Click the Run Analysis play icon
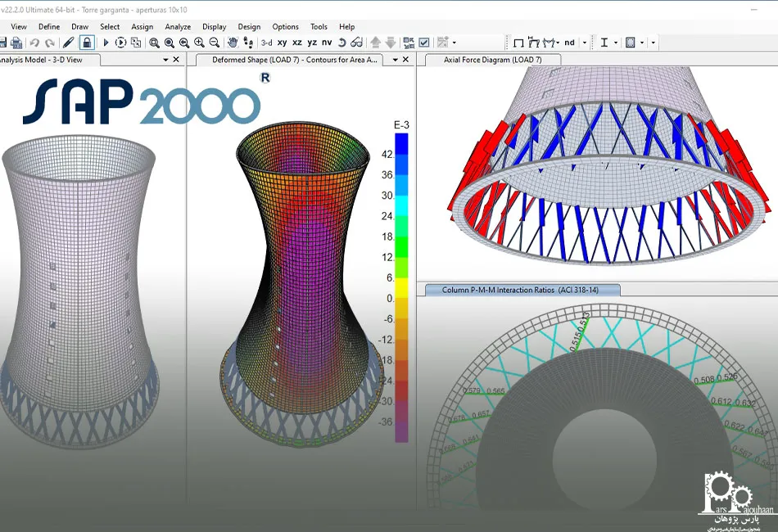 pos(106,43)
